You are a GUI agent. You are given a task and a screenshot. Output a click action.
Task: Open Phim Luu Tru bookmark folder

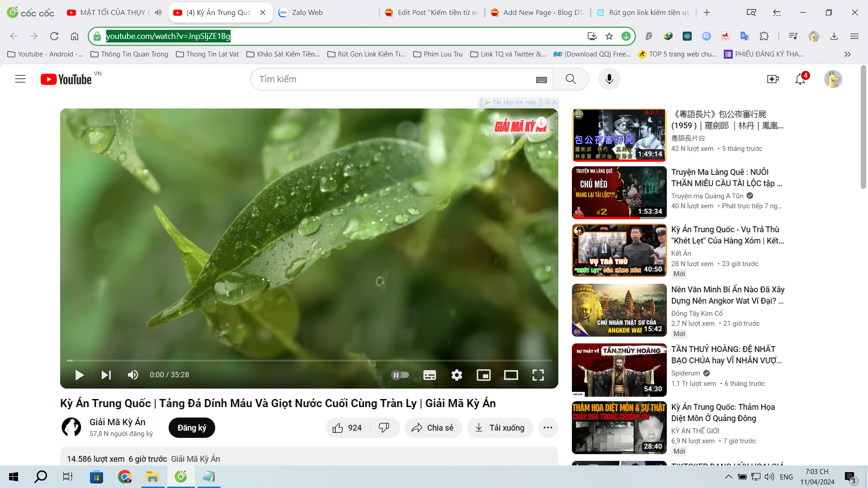438,54
